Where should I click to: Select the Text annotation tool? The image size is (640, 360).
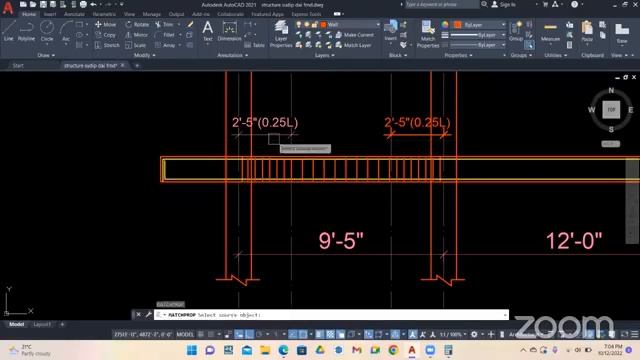(208, 31)
